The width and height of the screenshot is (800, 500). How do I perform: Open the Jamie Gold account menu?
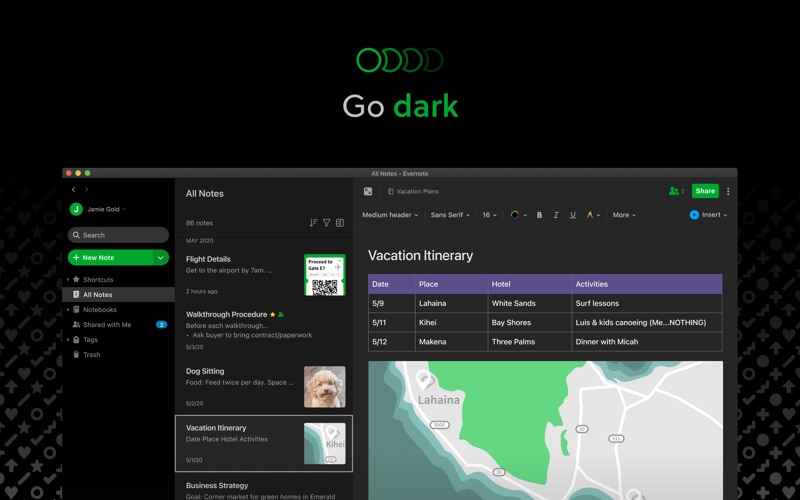pos(106,209)
